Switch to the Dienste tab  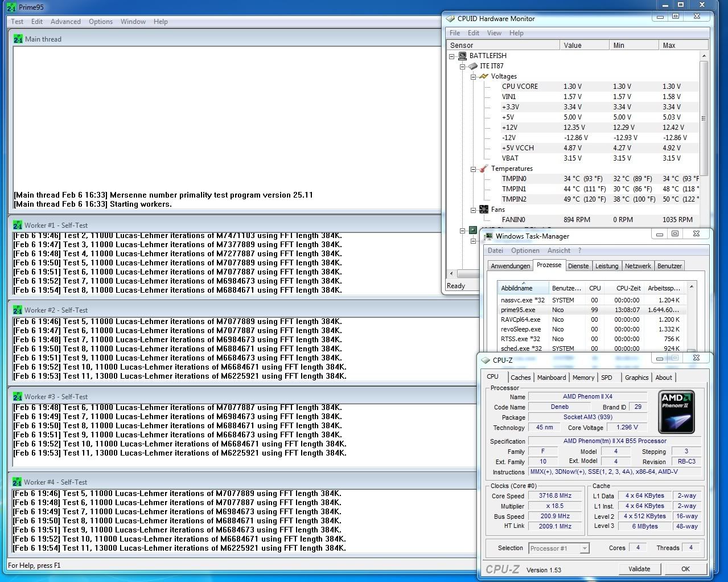(578, 266)
